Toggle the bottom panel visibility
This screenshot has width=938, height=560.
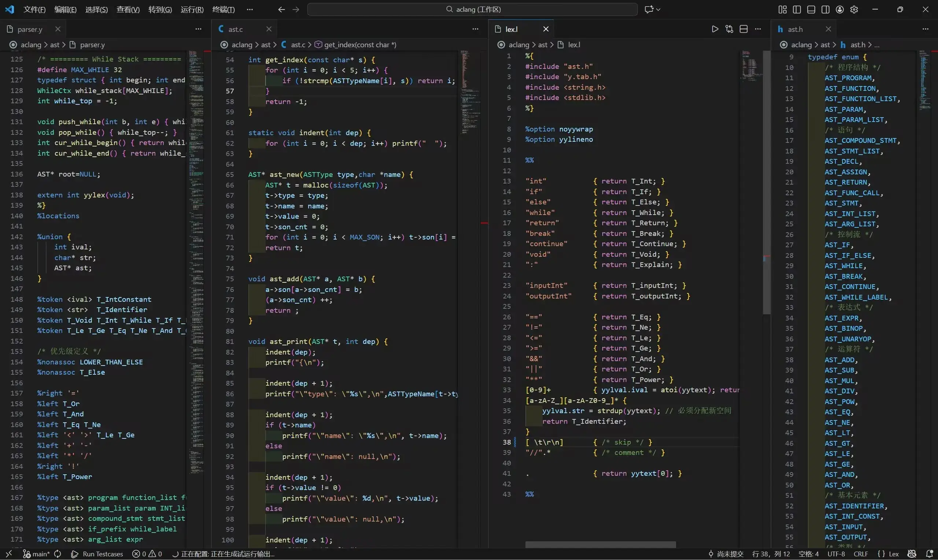click(x=811, y=10)
